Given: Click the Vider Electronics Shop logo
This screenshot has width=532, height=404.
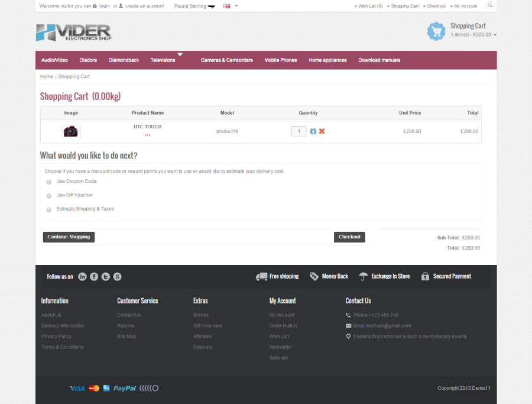Looking at the screenshot, I should (x=74, y=33).
